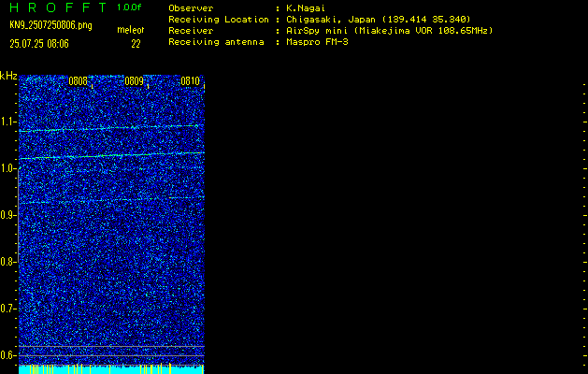Click the 0808 time marker
Screen dimensions: 588x374
[x=78, y=81]
